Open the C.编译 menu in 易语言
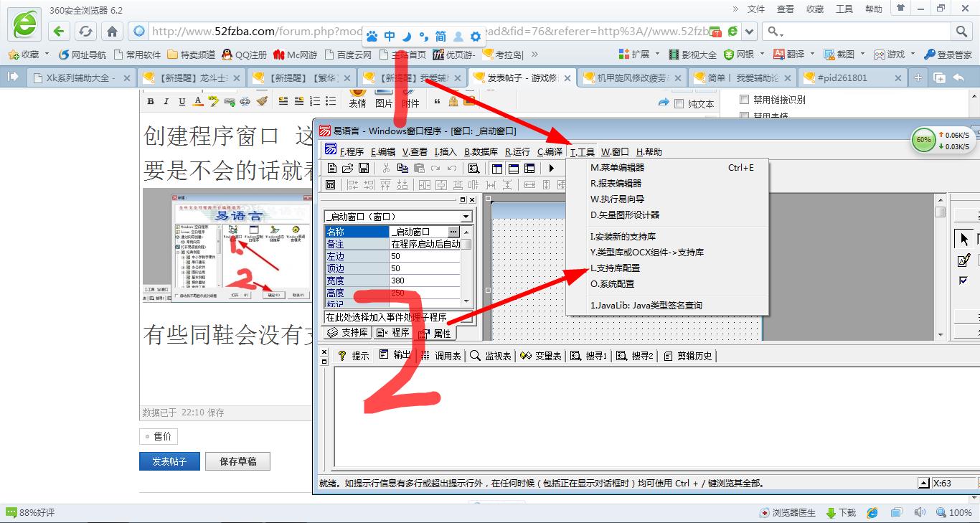Screen dimensions: 980x523 [x=550, y=152]
